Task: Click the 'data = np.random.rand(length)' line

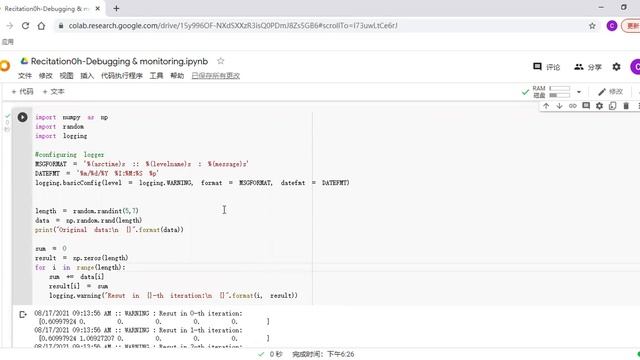Action: coord(89,220)
